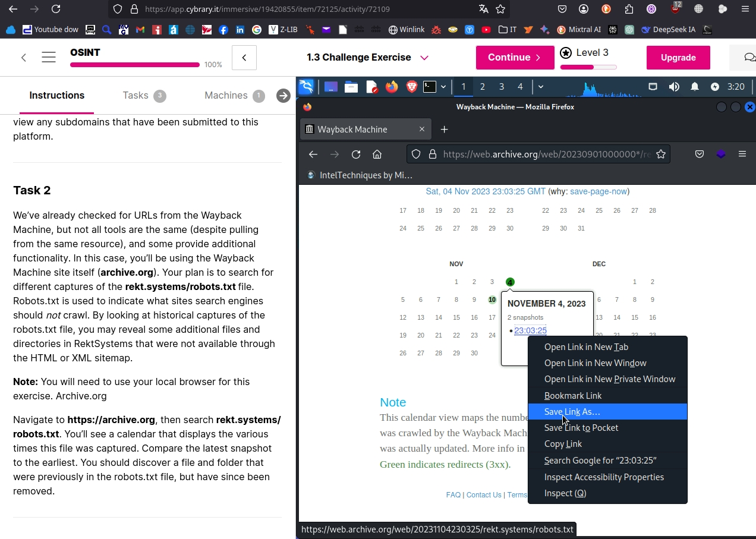
Task: Expand the workspace switcher dropdown arrow
Action: [540, 87]
